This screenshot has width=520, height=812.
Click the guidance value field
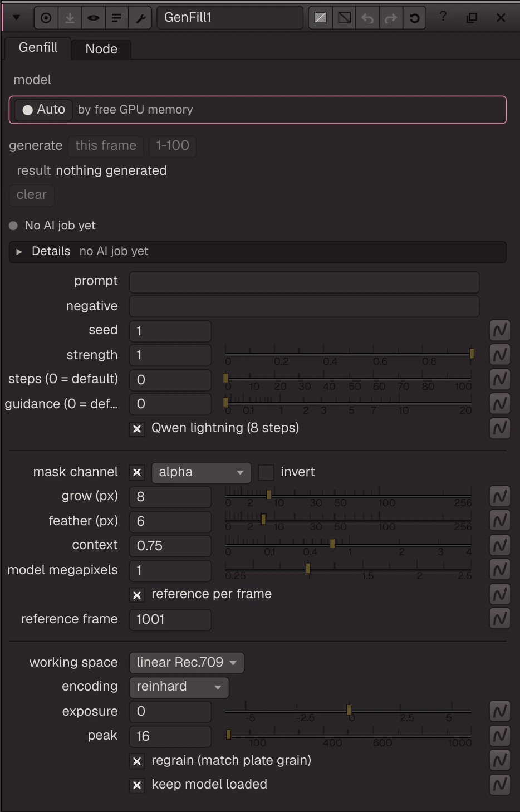[170, 404]
